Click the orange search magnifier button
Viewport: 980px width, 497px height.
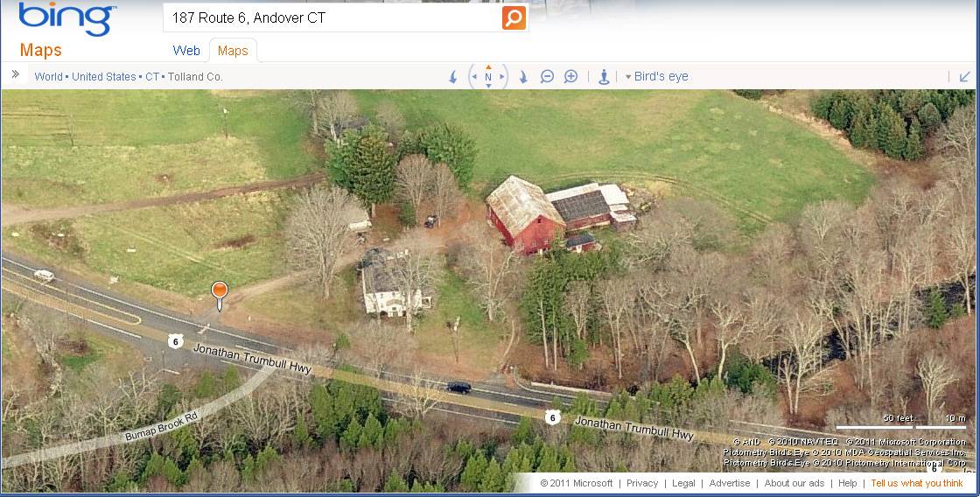(514, 17)
